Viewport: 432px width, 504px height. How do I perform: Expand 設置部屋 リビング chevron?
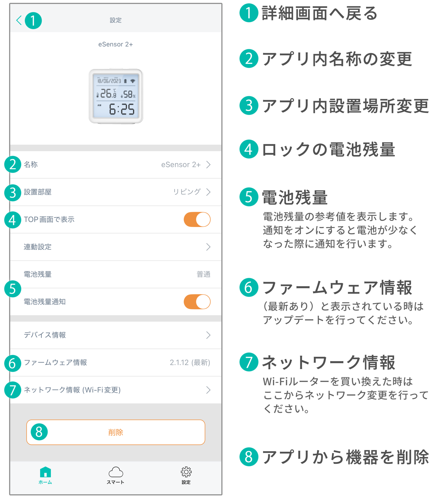[x=208, y=192]
